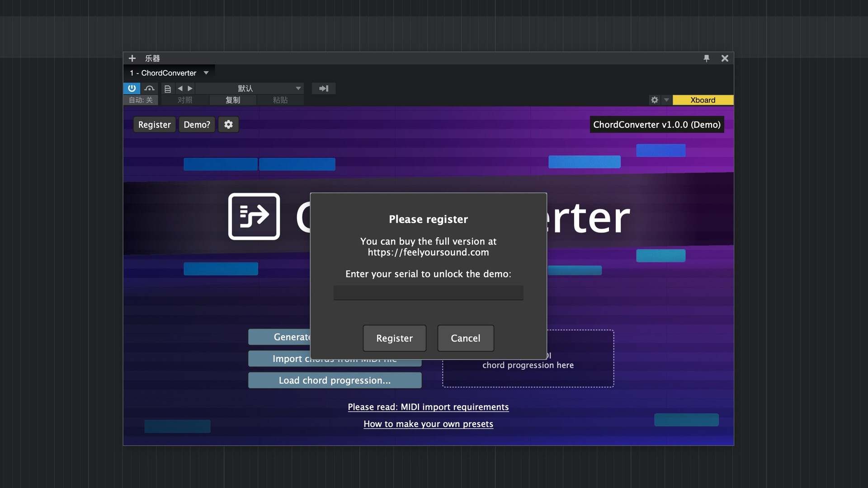This screenshot has width=868, height=488.
Task: Expand arrow next to host gear
Action: (666, 100)
